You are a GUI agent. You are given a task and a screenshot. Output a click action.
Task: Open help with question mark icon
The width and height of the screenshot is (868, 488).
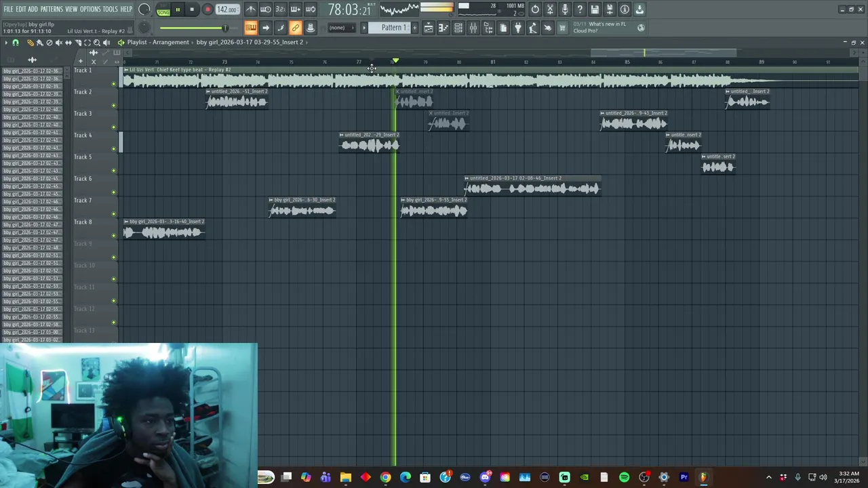pos(580,9)
